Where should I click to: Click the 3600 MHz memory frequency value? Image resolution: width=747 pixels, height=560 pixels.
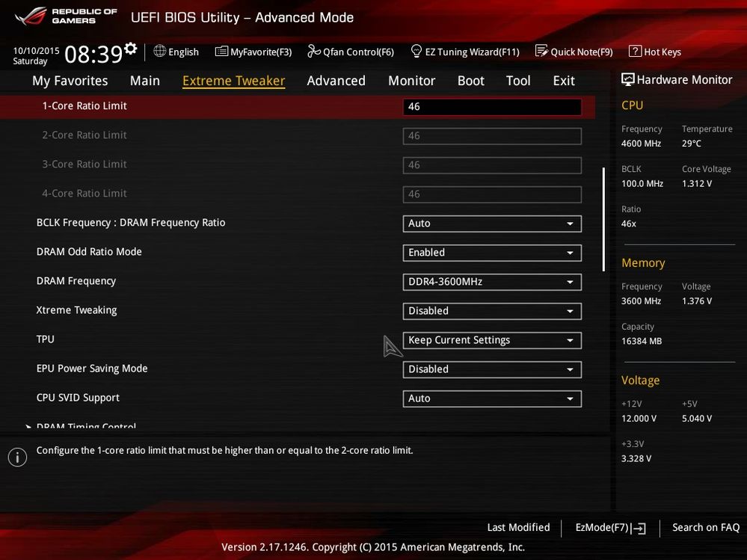click(x=641, y=301)
